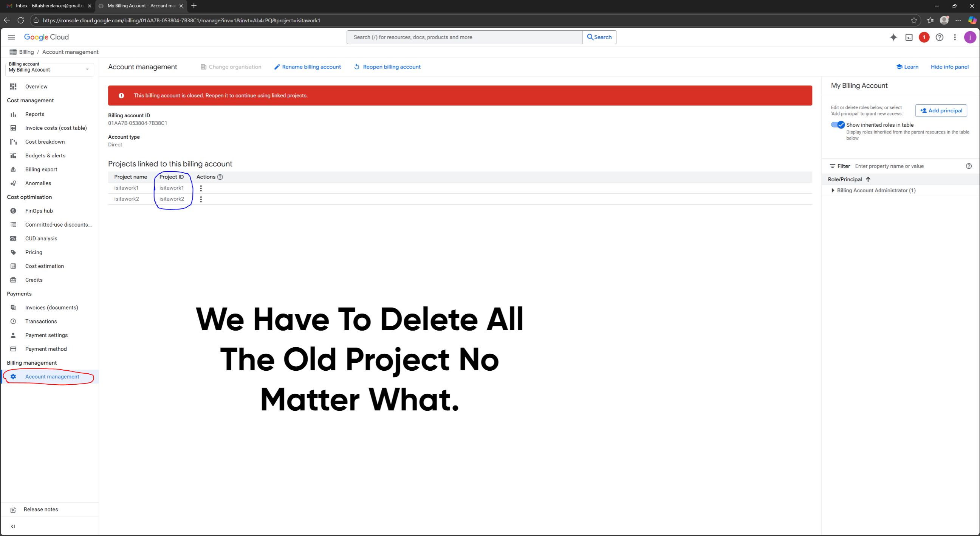The height and width of the screenshot is (536, 980).
Task: Open the Budgets & alerts sidebar item
Action: click(45, 156)
